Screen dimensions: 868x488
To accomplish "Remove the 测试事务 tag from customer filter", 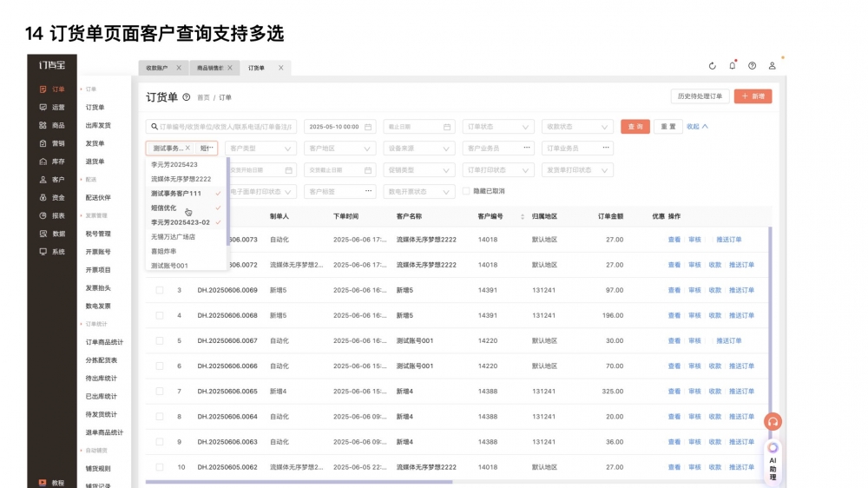I will 187,148.
